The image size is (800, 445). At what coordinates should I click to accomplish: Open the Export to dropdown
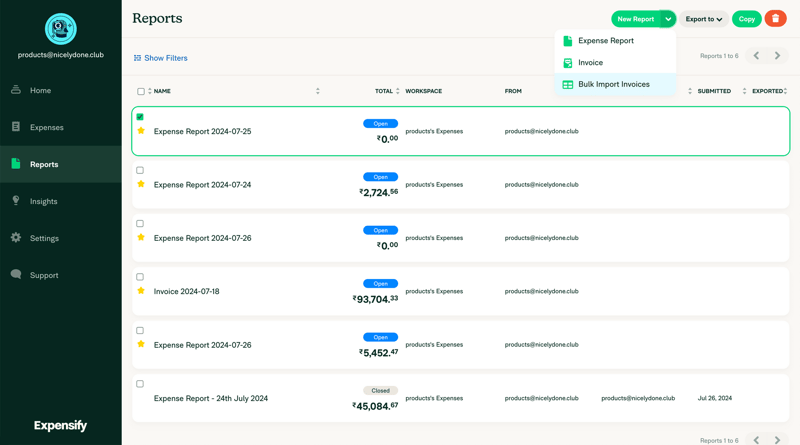704,19
